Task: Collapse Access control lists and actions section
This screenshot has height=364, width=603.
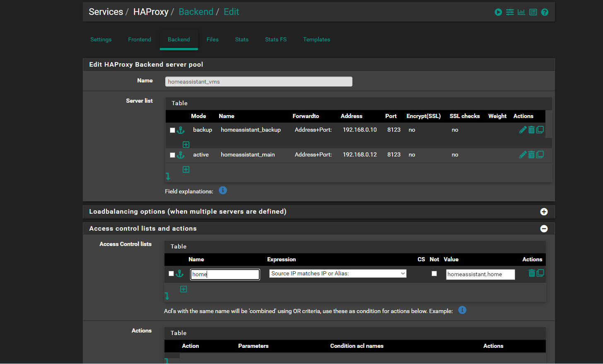Action: pos(544,229)
